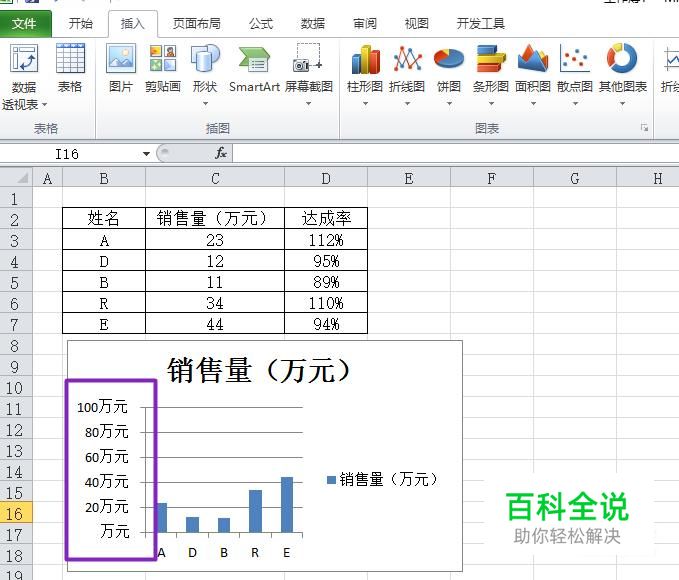679x580 pixels.
Task: Click the 数据透视表 PivotTable icon
Action: coord(24,58)
